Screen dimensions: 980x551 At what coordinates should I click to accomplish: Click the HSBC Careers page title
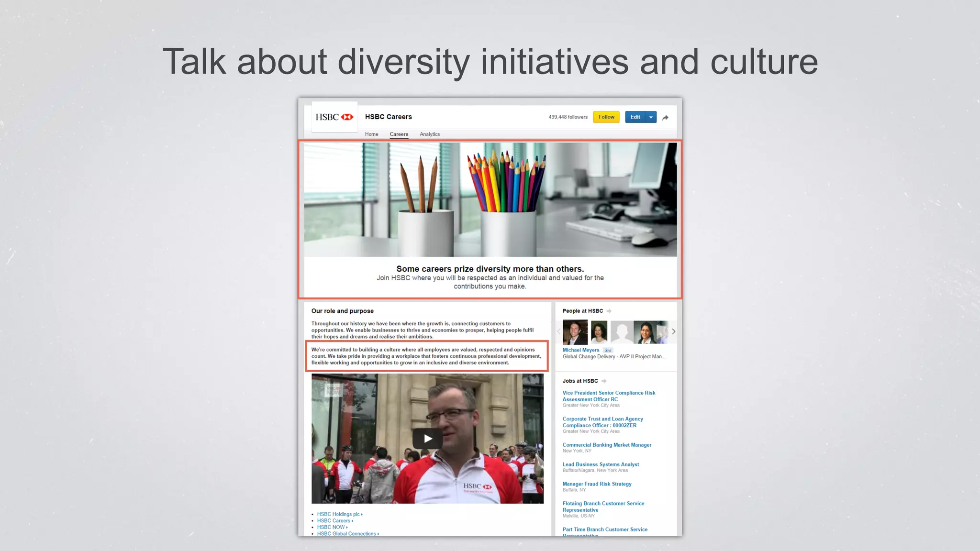[x=388, y=117]
